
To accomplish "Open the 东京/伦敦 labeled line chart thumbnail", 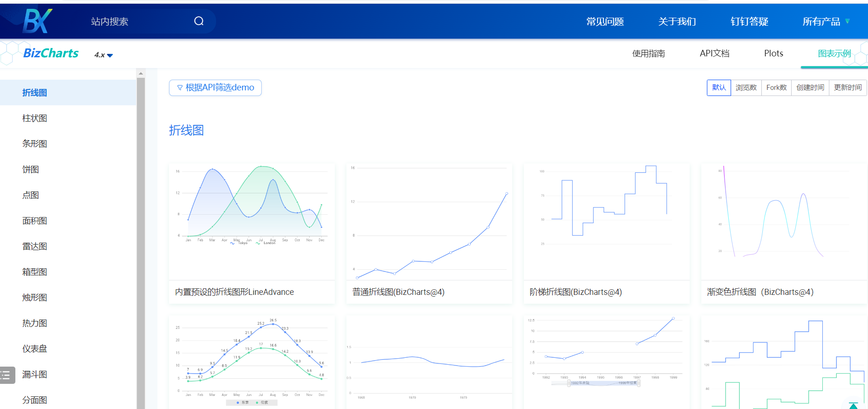I will pyautogui.click(x=252, y=362).
